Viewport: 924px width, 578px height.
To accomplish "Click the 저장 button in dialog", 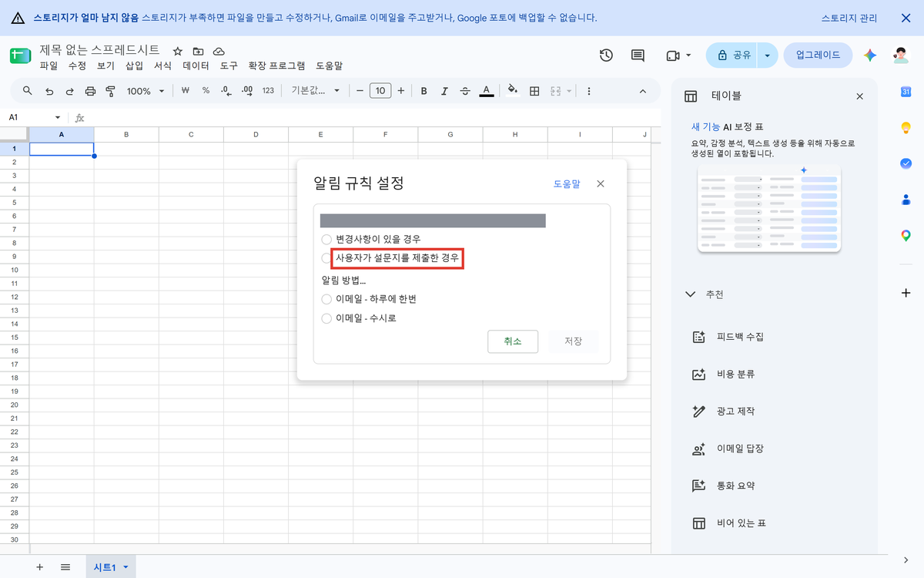I will point(573,341).
